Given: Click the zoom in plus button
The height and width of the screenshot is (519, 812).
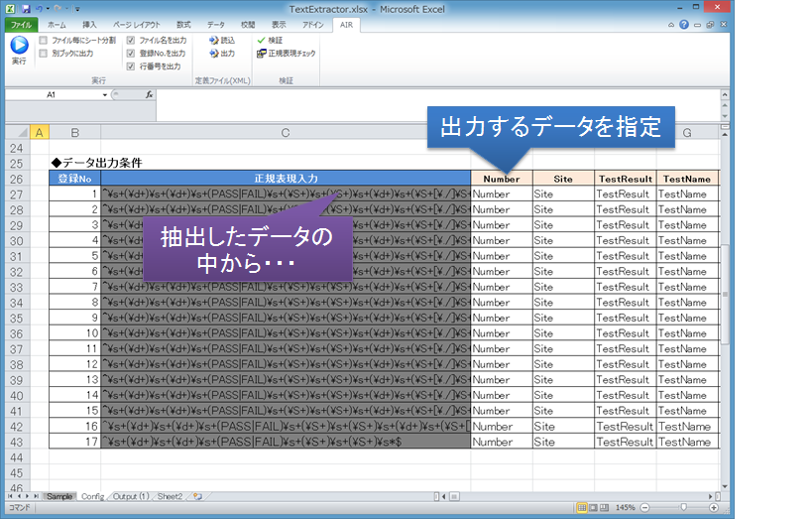Looking at the screenshot, I should pyautogui.click(x=716, y=506).
